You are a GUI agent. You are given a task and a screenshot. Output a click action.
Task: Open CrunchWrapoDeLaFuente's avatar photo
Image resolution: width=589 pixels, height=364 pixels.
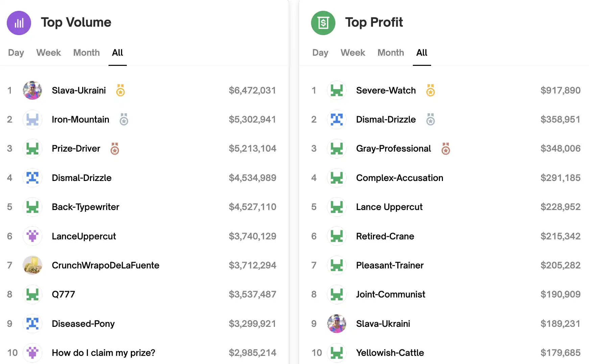pyautogui.click(x=32, y=265)
